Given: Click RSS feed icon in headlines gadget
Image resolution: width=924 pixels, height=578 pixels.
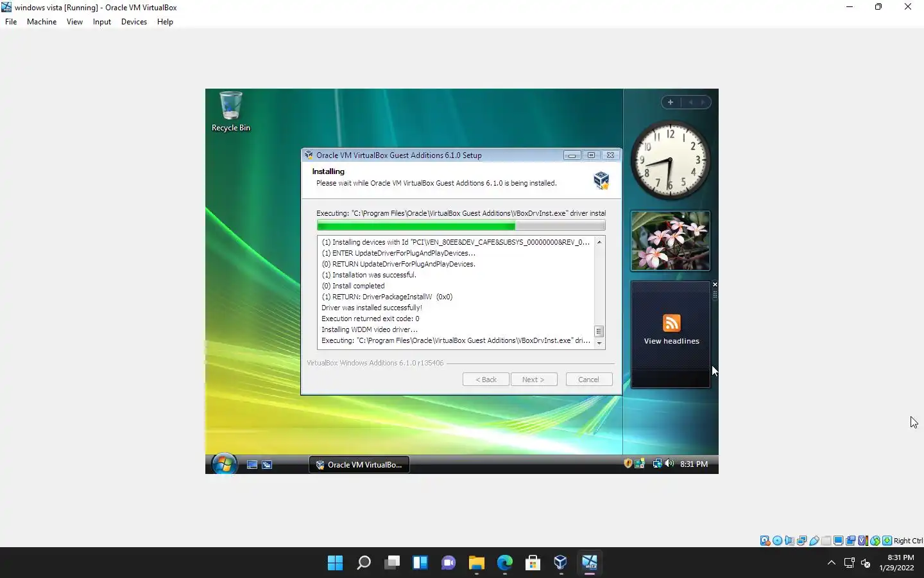Looking at the screenshot, I should coord(671,323).
